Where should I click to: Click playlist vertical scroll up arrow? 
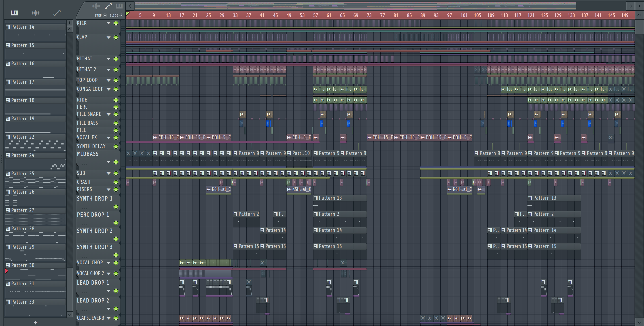[x=639, y=15]
